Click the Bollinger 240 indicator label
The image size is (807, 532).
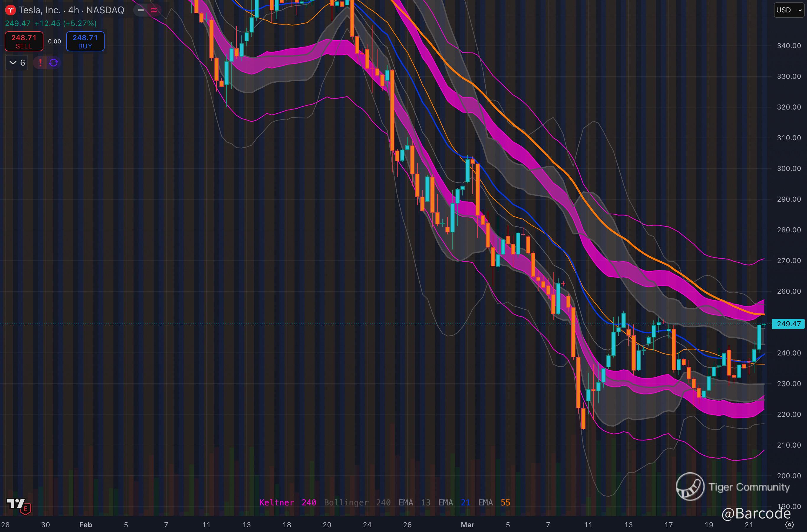pos(357,502)
